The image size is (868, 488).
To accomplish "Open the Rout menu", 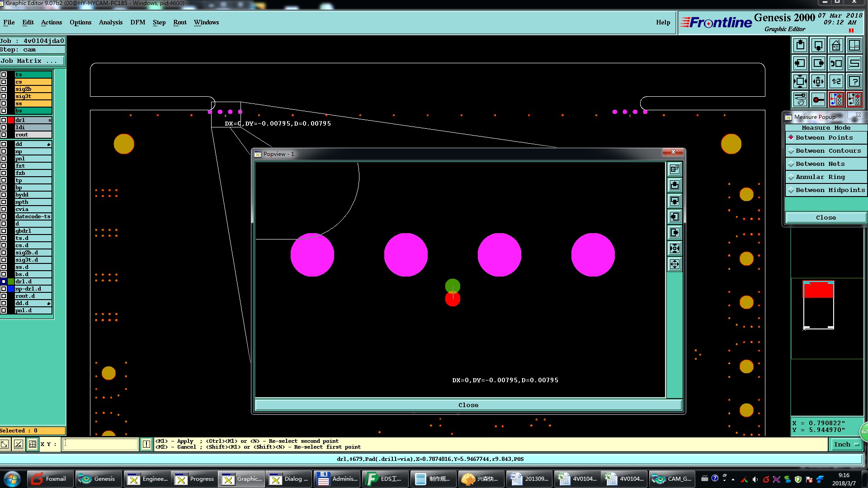I will click(x=180, y=22).
